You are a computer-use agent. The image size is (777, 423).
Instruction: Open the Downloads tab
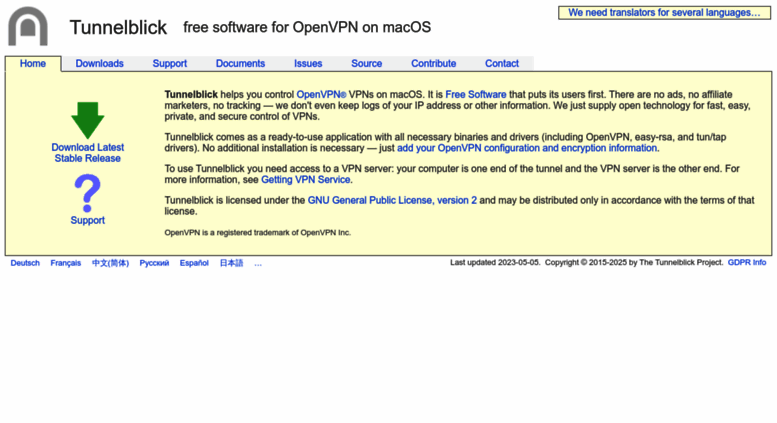coord(99,63)
